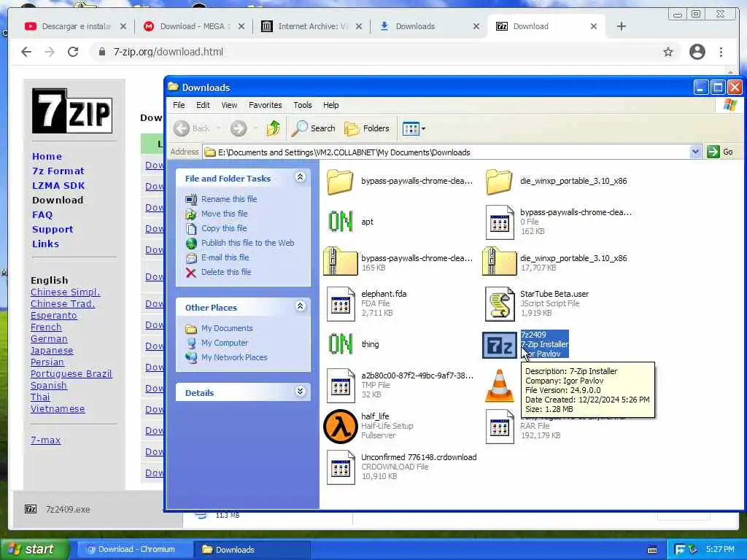Open the Edit menu
This screenshot has width=747, height=560.
203,105
